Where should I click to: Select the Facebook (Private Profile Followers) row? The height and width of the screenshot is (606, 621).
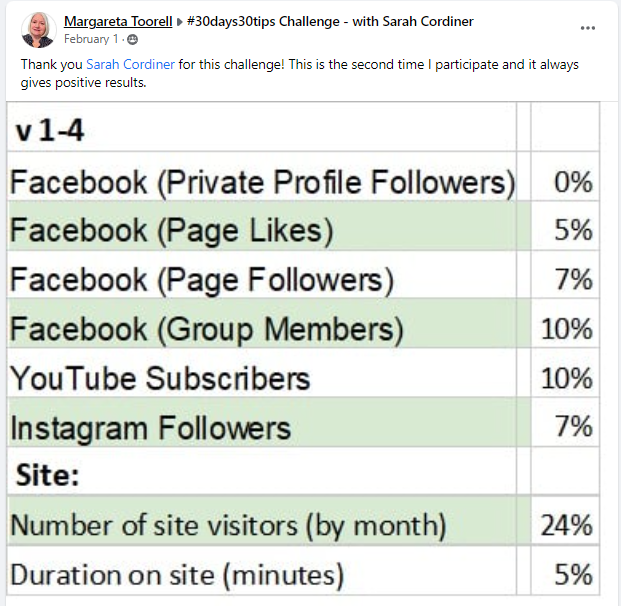click(x=303, y=182)
